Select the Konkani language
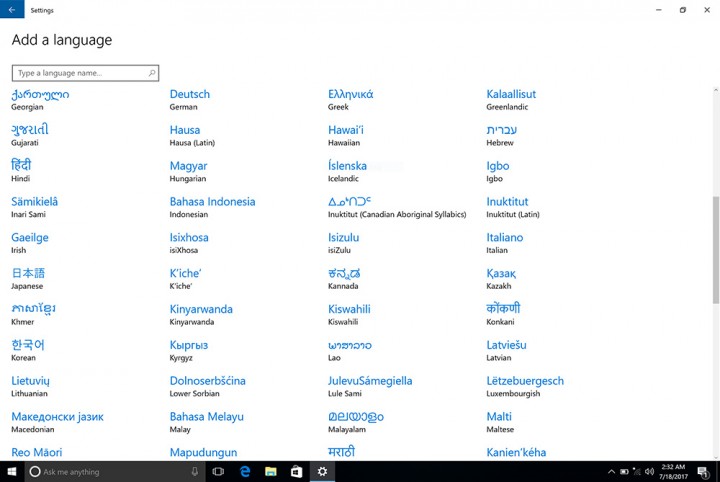Image resolution: width=720 pixels, height=482 pixels. tap(503, 314)
